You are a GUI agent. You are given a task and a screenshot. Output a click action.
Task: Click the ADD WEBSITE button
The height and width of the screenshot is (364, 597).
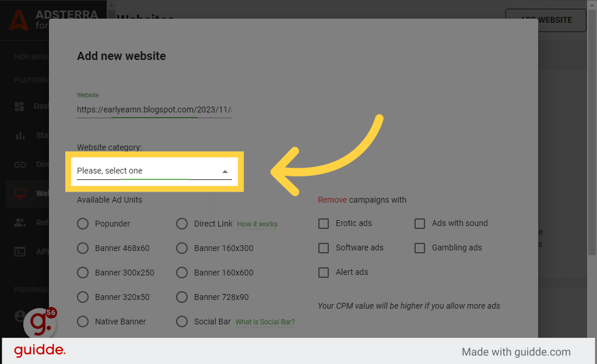(x=546, y=20)
